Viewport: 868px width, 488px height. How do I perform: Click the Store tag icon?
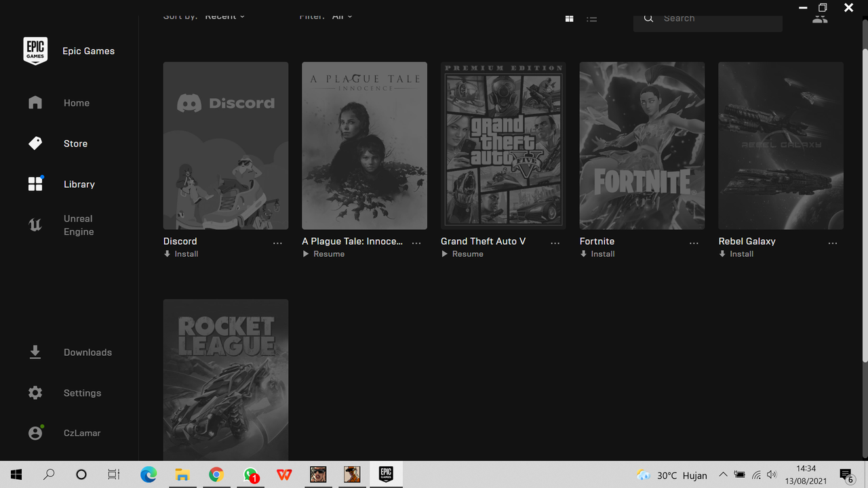coord(35,143)
